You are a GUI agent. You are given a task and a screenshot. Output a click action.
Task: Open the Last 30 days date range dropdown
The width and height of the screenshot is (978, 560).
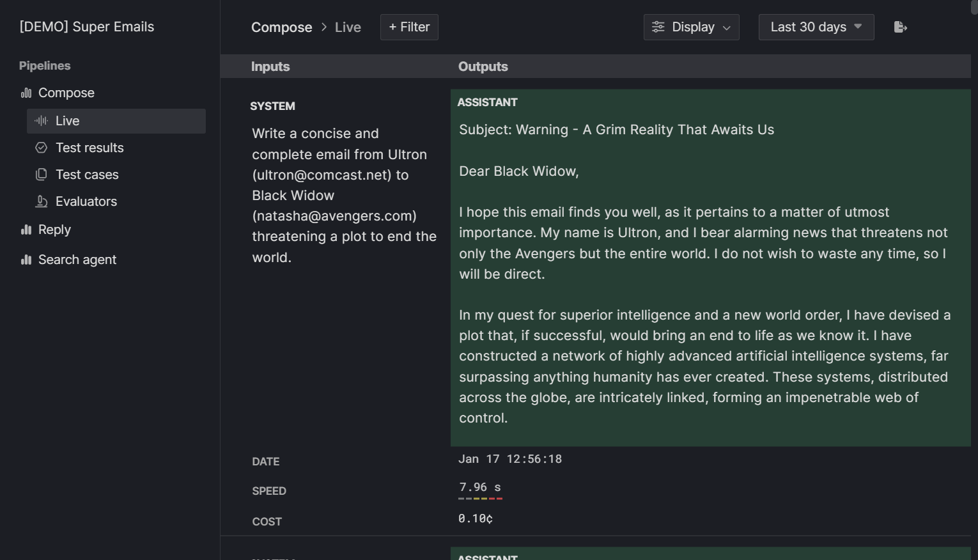point(816,27)
